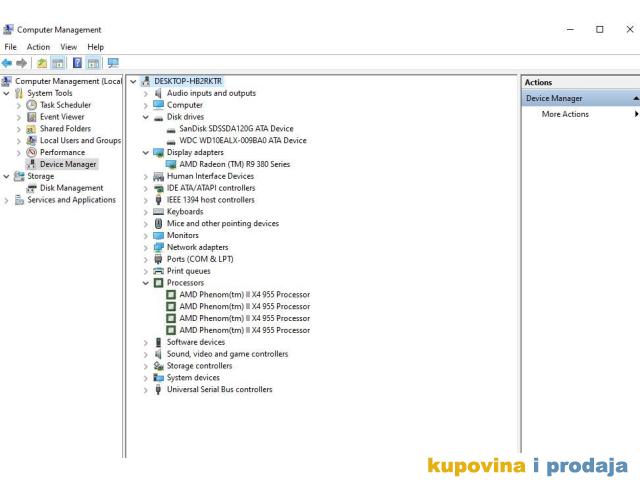Viewport: 640px width, 480px height.
Task: Open More Actions in the Actions pane
Action: [565, 114]
